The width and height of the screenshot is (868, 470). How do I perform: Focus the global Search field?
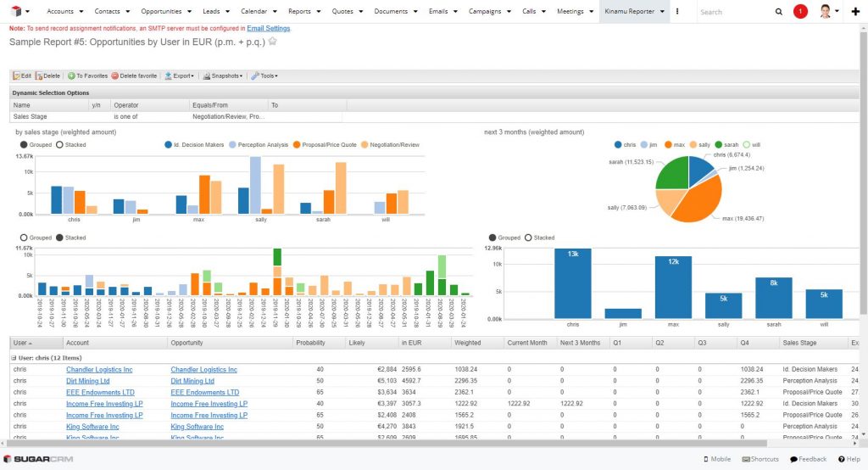pyautogui.click(x=732, y=12)
